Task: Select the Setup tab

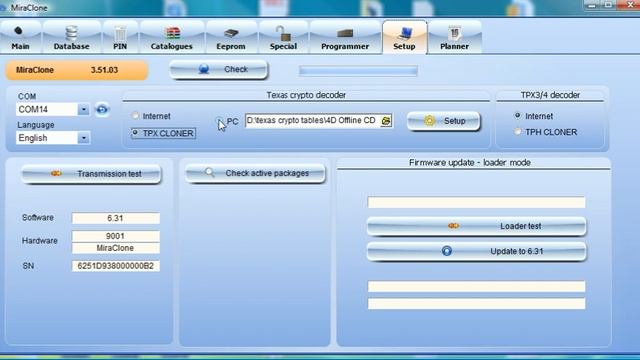Action: click(x=404, y=38)
